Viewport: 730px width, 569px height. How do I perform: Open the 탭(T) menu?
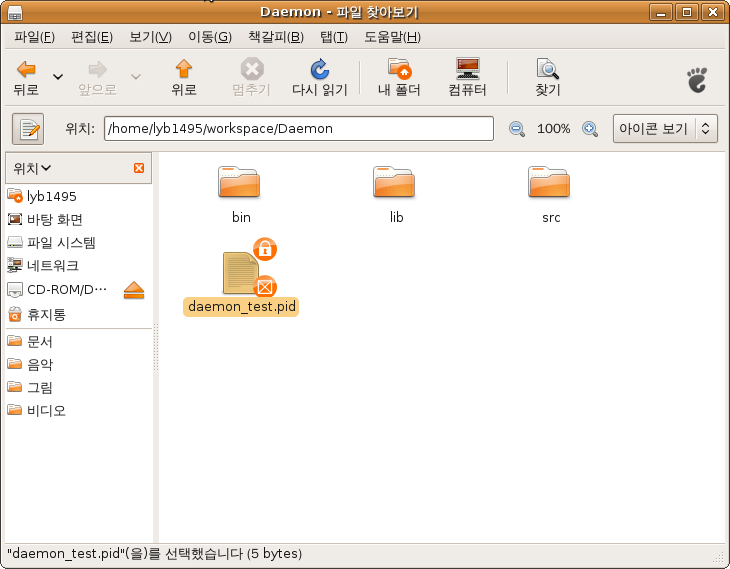pos(334,37)
